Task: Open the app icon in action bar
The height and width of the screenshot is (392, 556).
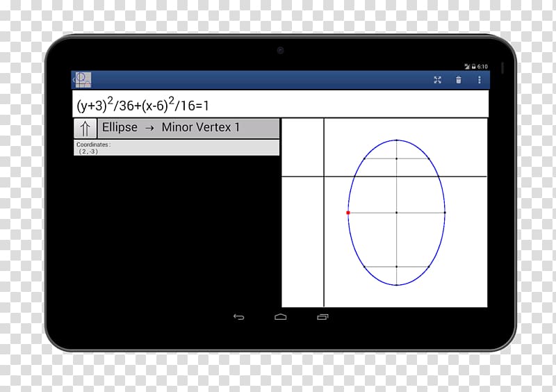Action: 83,79
